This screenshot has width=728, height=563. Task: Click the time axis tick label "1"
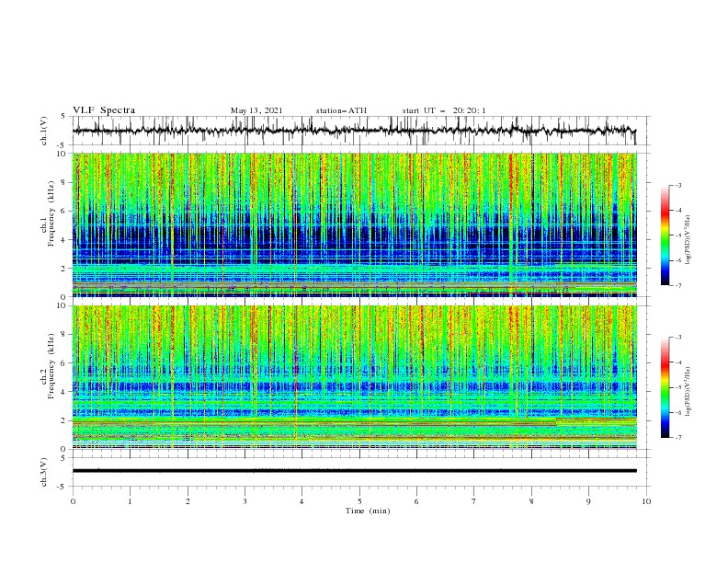130,501
